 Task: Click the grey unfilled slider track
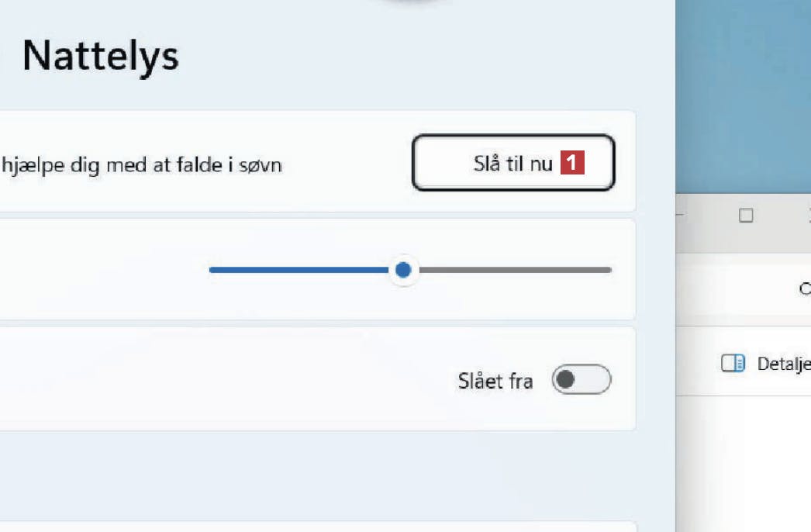(x=515, y=270)
